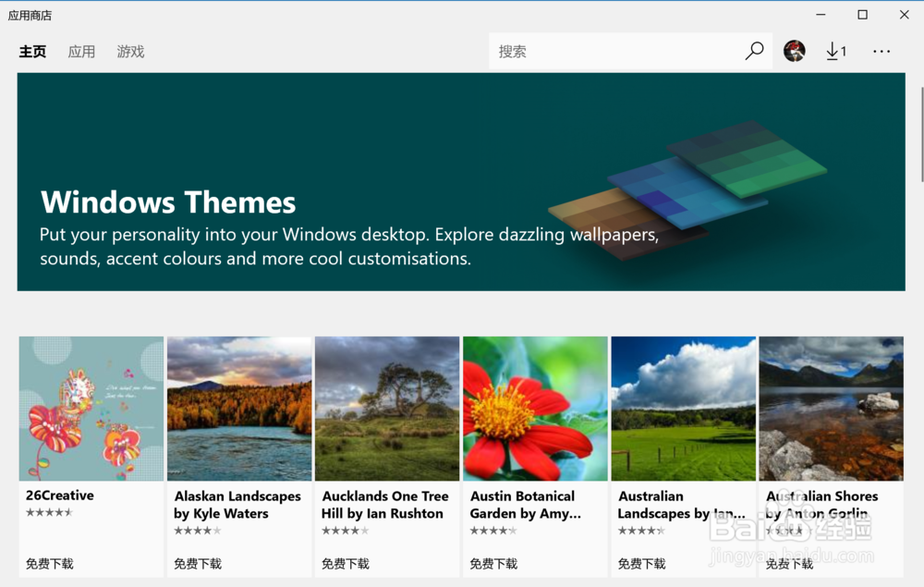Open the three-dot more options menu
Viewport: 924px width, 587px height.
881,52
